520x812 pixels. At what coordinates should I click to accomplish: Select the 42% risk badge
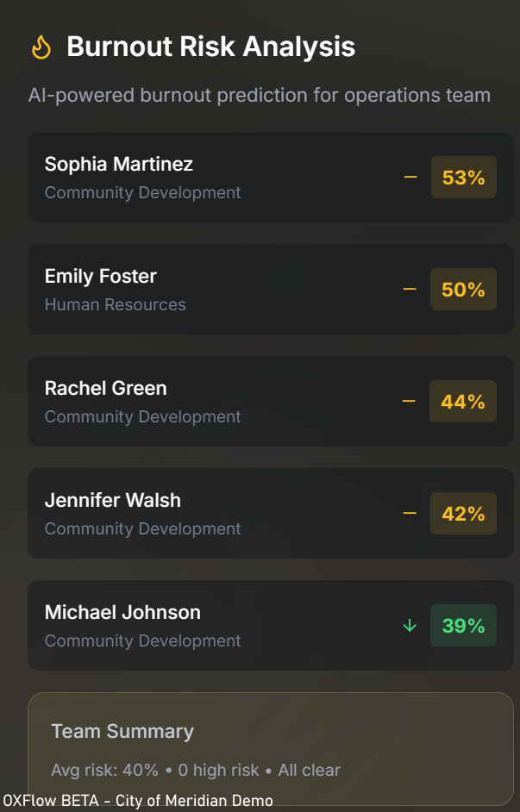463,514
